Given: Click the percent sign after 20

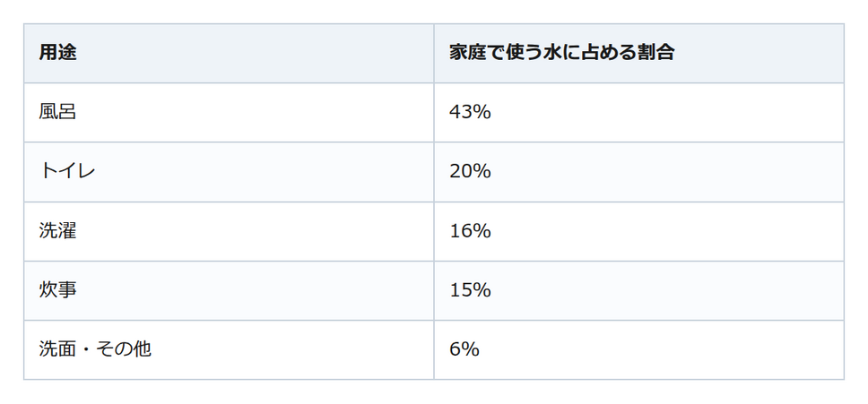Looking at the screenshot, I should pos(482,172).
